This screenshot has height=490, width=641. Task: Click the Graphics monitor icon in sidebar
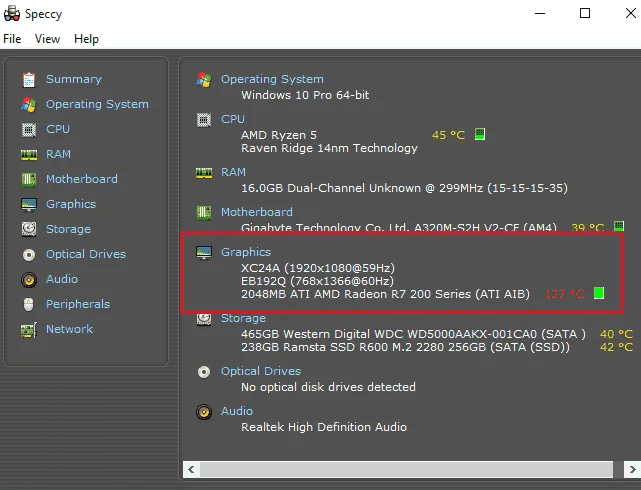click(29, 205)
